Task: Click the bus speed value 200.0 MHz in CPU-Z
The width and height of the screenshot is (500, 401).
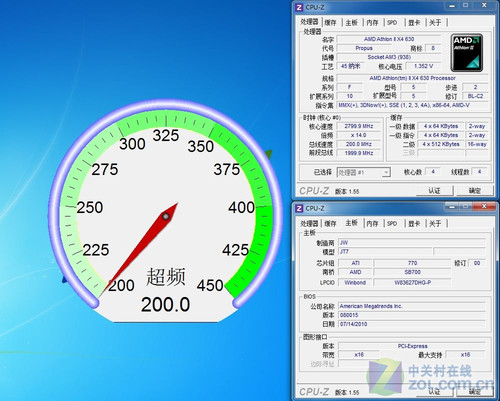Action: click(359, 144)
